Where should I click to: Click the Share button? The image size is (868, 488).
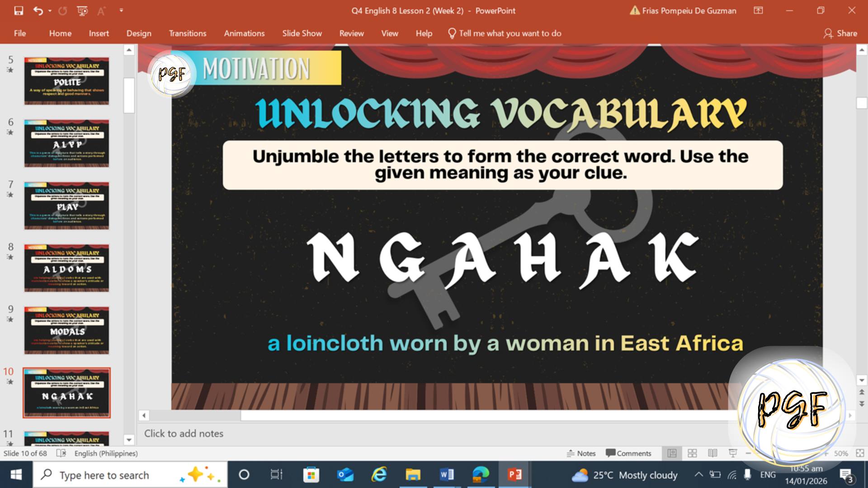(x=840, y=33)
